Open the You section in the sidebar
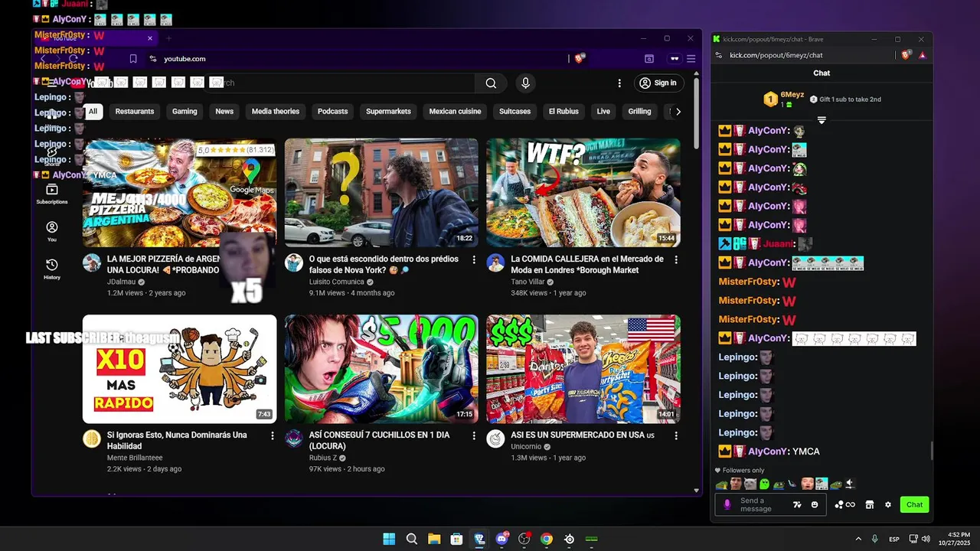 pos(52,231)
